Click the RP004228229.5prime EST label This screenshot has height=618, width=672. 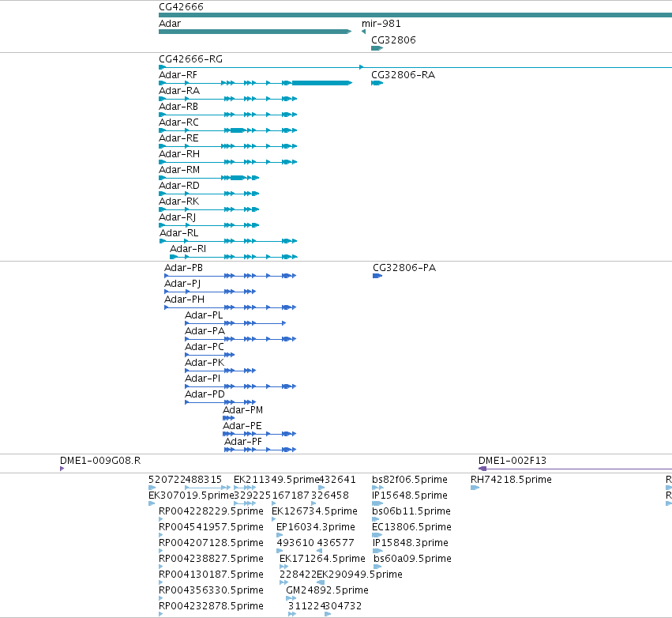click(211, 511)
